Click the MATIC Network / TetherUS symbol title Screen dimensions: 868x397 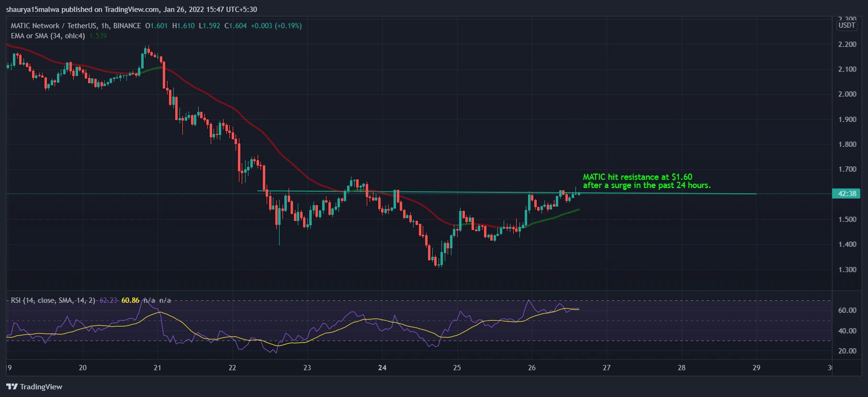tap(76, 26)
